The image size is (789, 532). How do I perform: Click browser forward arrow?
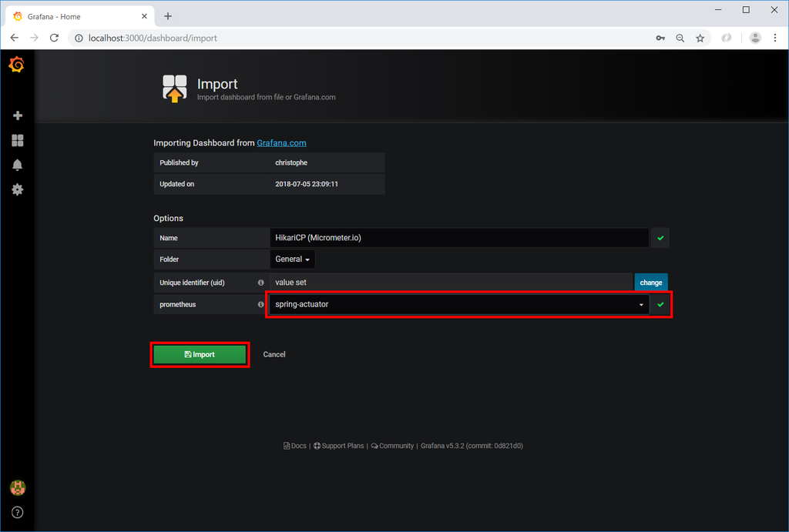click(34, 38)
